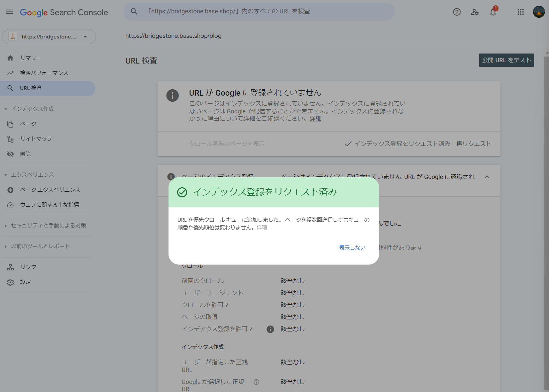
Task: Click ユーザーが指定した正規 URL label
Action: (x=215, y=366)
